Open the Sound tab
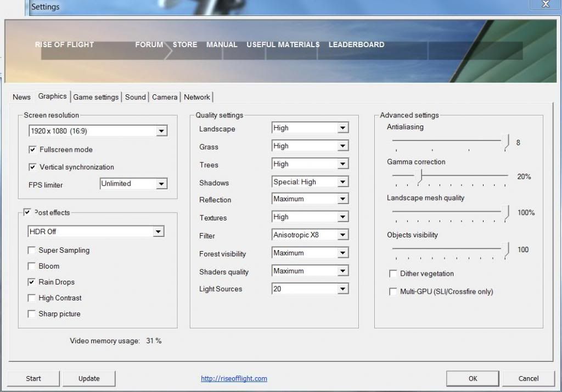 135,97
